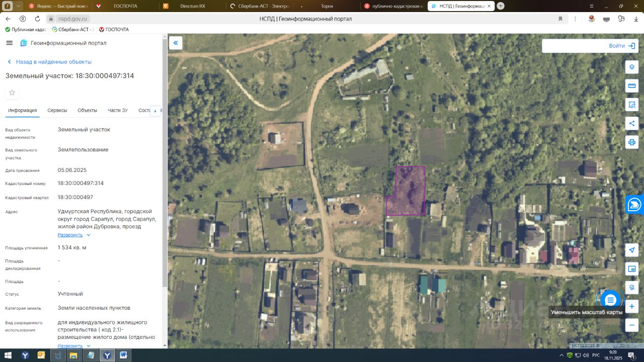
Task: Open the Windows Start menu
Action: 8,355
